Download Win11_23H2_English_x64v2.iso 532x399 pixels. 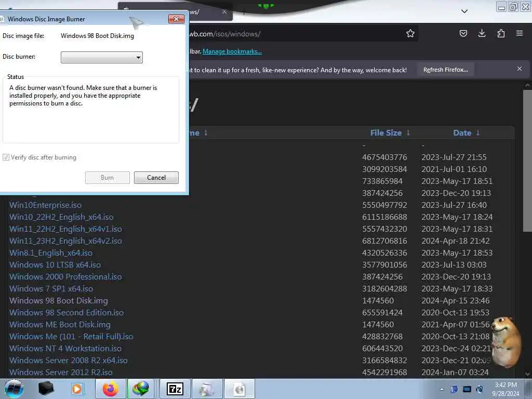(x=65, y=241)
